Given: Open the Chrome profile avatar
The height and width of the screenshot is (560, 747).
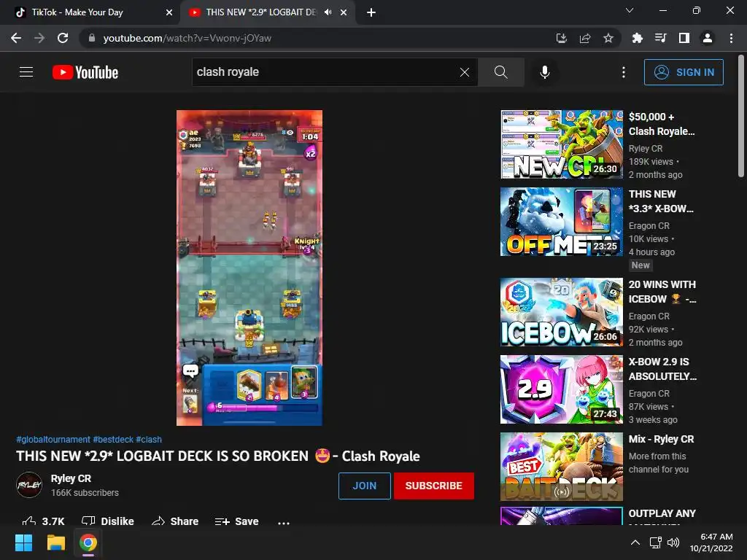Looking at the screenshot, I should pyautogui.click(x=708, y=38).
